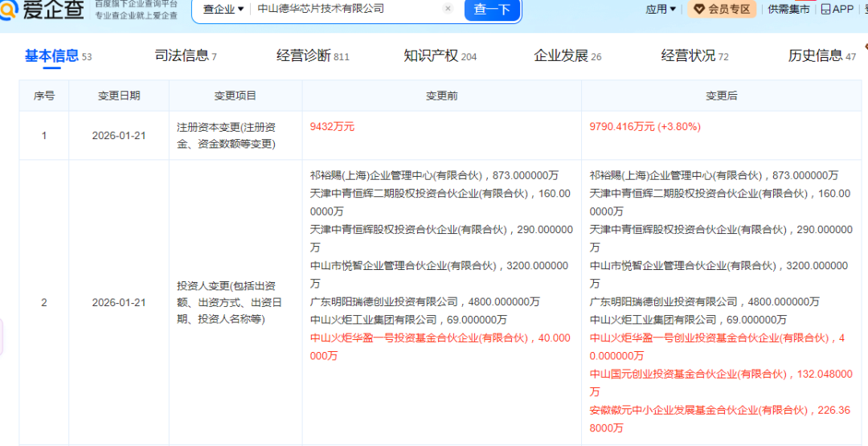The image size is (868, 446).
Task: Expand the 应用 dropdown menu
Action: click(661, 9)
